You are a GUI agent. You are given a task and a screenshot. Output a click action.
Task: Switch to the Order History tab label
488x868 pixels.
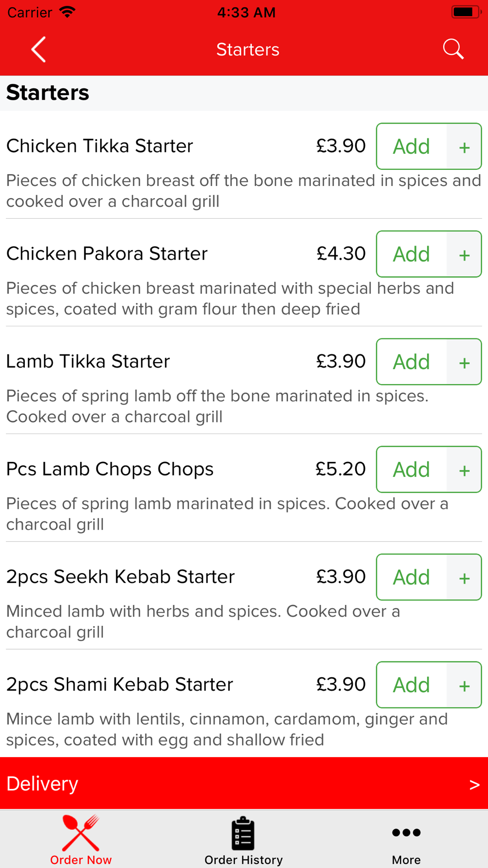244,860
